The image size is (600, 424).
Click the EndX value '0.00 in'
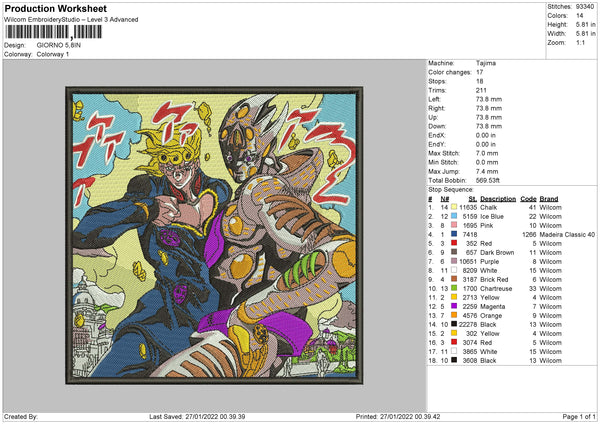(x=486, y=135)
